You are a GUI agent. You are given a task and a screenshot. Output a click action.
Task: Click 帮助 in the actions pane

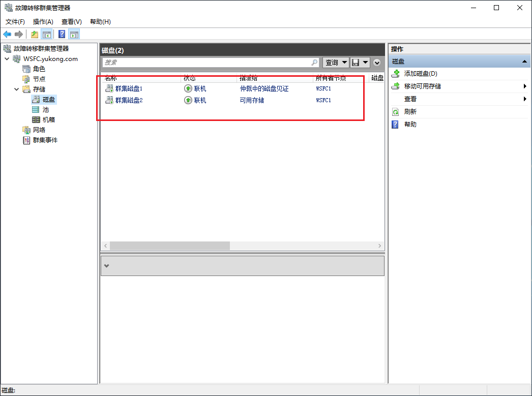pyautogui.click(x=410, y=125)
